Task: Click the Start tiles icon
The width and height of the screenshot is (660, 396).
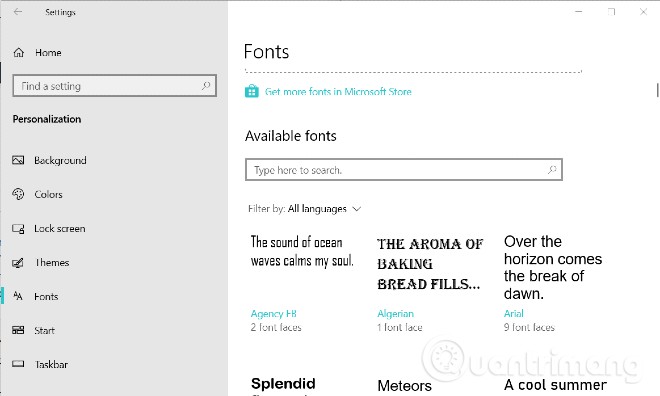Action: coord(18,330)
